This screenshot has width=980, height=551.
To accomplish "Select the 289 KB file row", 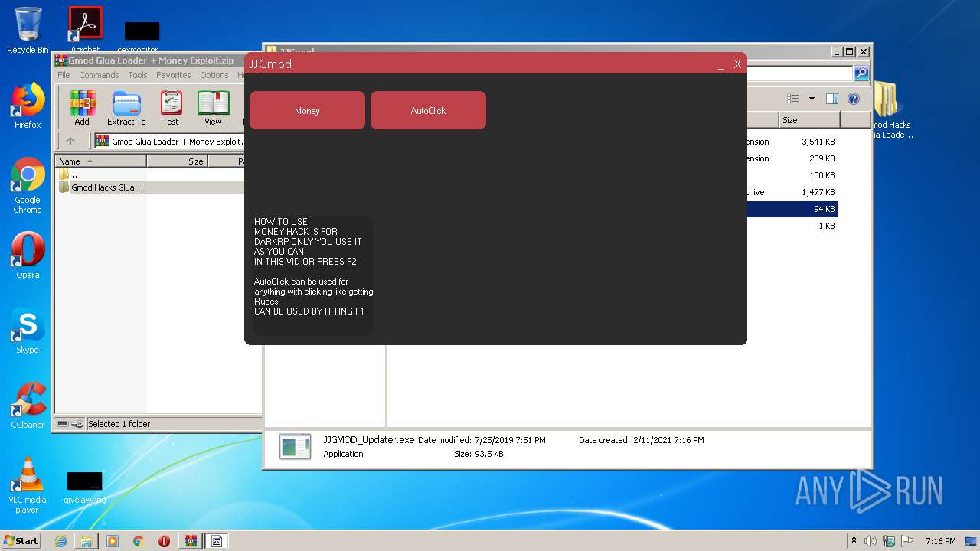I will tap(792, 158).
